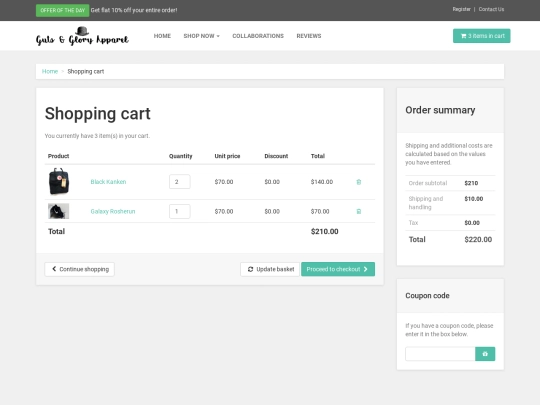Remove Galaxy Rosherun using its trash icon
The width and height of the screenshot is (540, 405).
[359, 211]
